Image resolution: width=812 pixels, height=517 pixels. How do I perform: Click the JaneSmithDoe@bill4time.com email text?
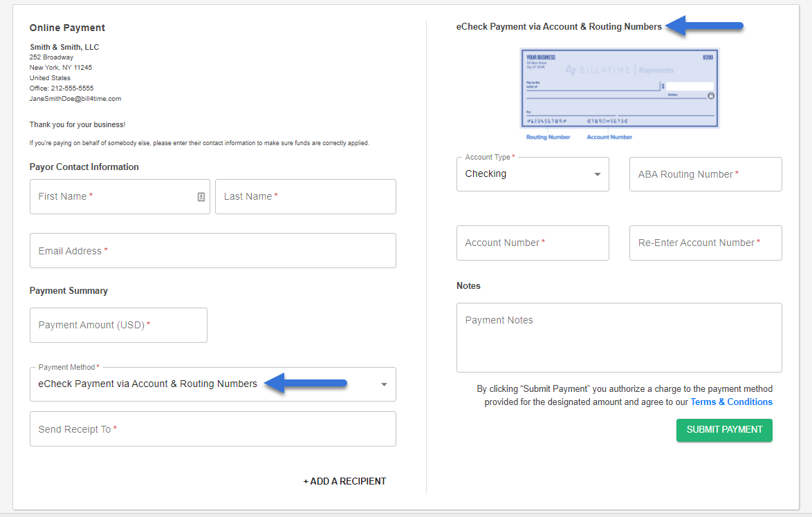coord(75,99)
